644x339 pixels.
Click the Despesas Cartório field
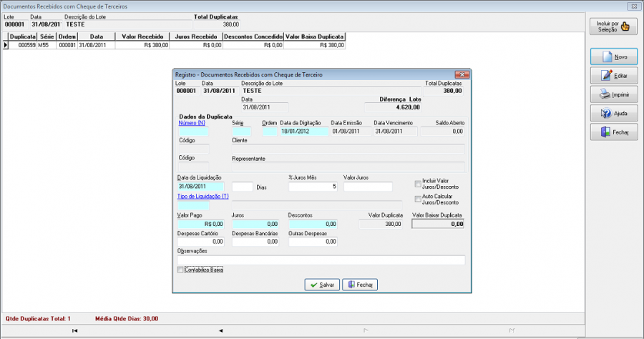coord(201,242)
